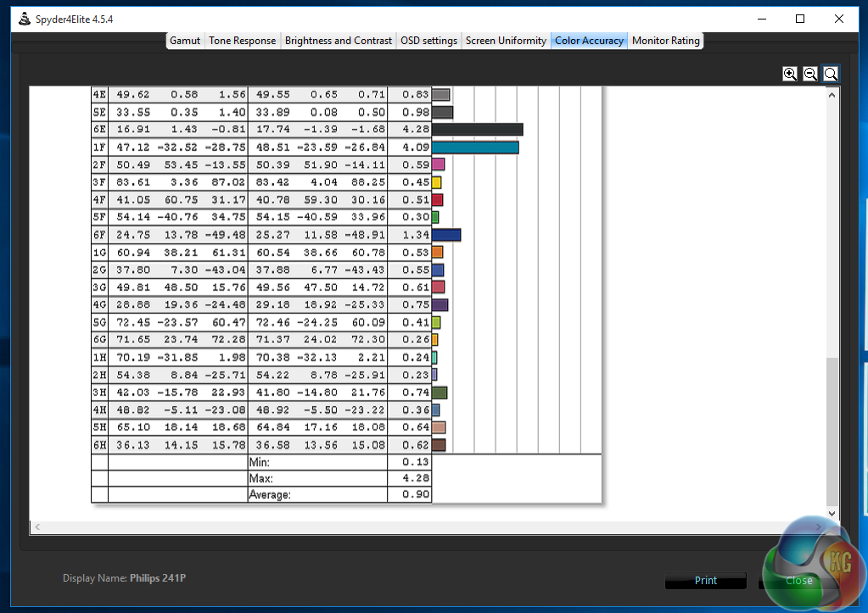
Task: Click the Close button at bottom right
Action: click(798, 581)
